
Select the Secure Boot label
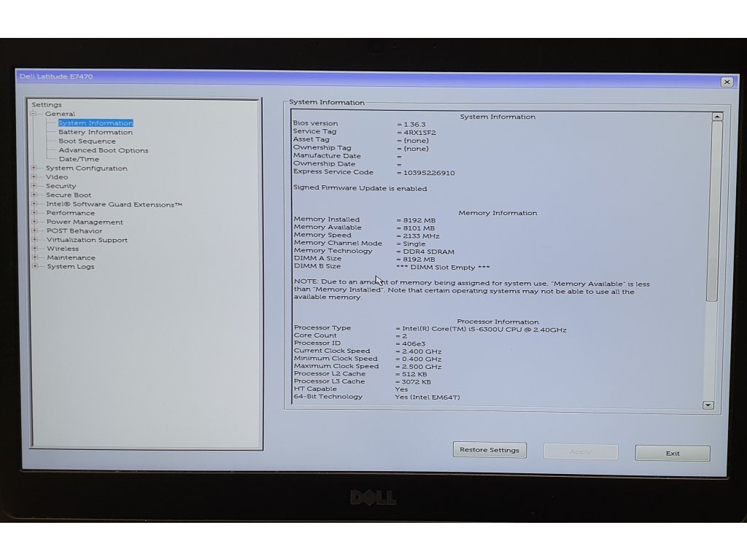[69, 195]
